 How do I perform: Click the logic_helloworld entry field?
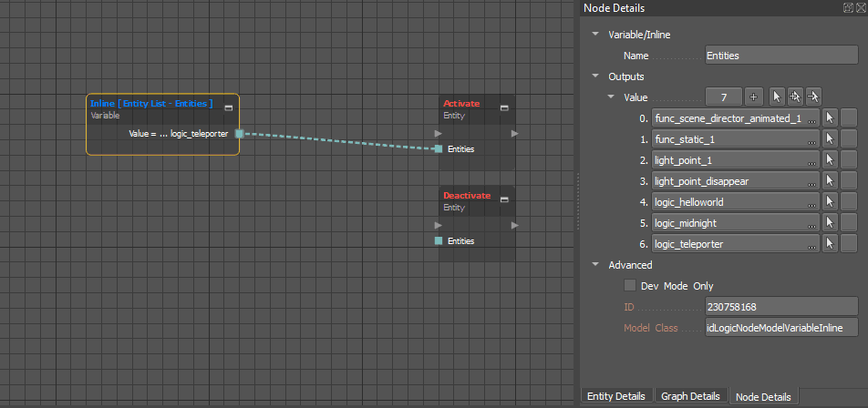coord(736,202)
